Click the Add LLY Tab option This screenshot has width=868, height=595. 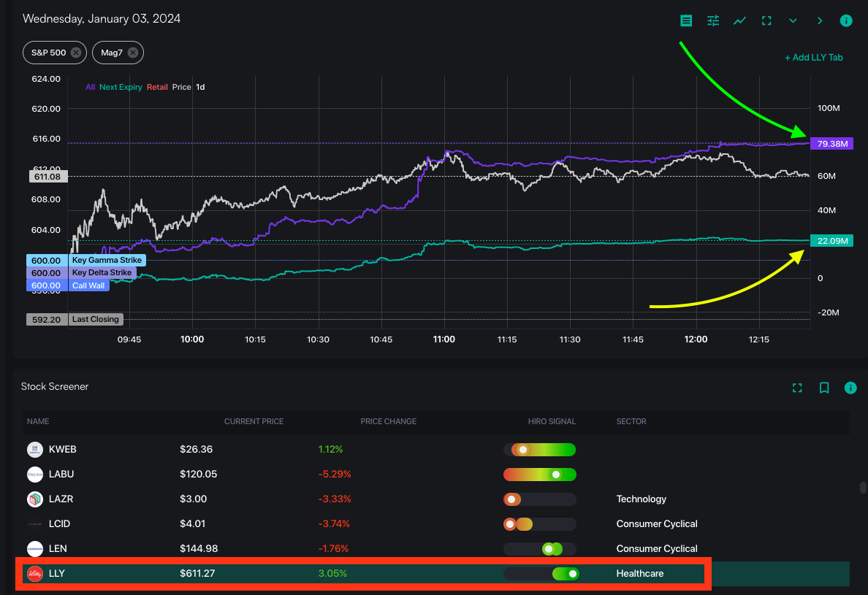tap(813, 57)
